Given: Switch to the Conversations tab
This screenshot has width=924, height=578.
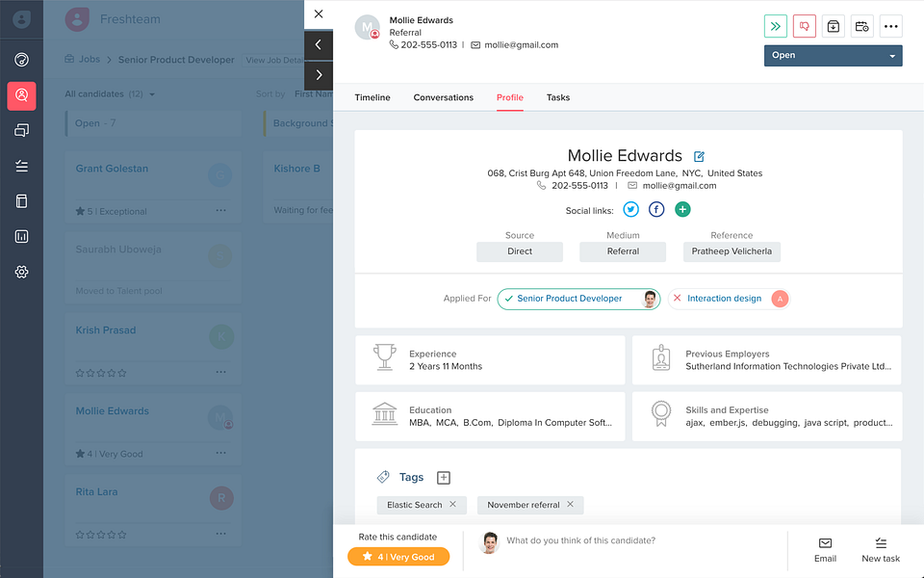Looking at the screenshot, I should (x=443, y=97).
